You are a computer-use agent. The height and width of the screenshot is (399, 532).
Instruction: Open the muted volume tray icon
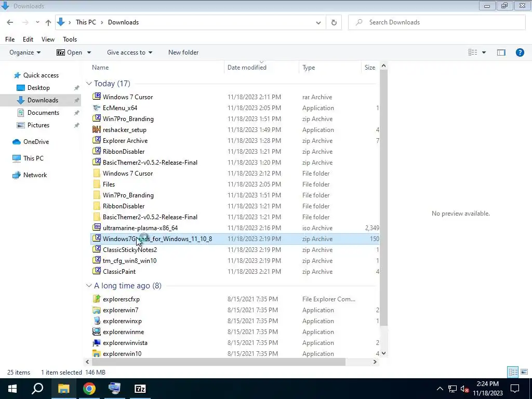(465, 389)
